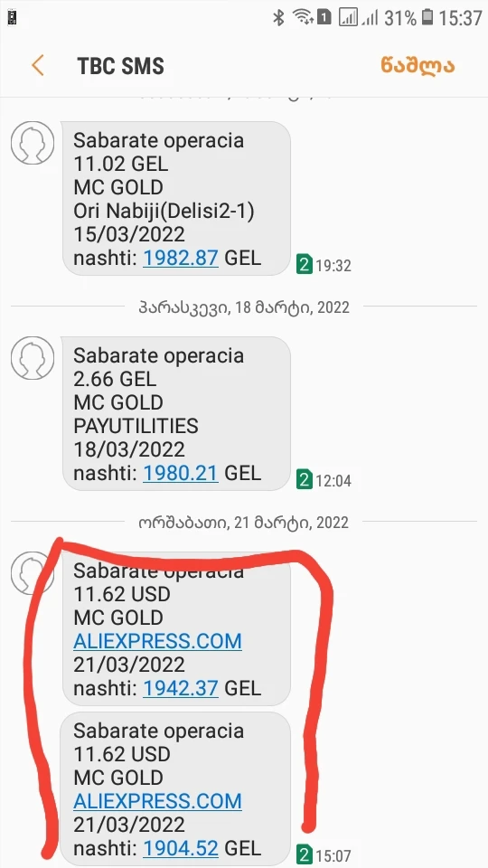
Task: Tap the წაშლა delete button
Action: 418,65
